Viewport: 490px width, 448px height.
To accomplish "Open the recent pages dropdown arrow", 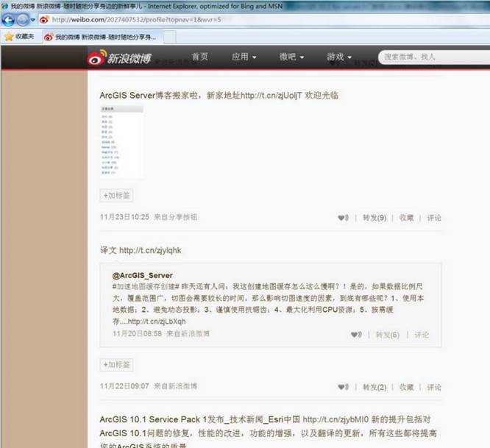I will pyautogui.click(x=33, y=21).
